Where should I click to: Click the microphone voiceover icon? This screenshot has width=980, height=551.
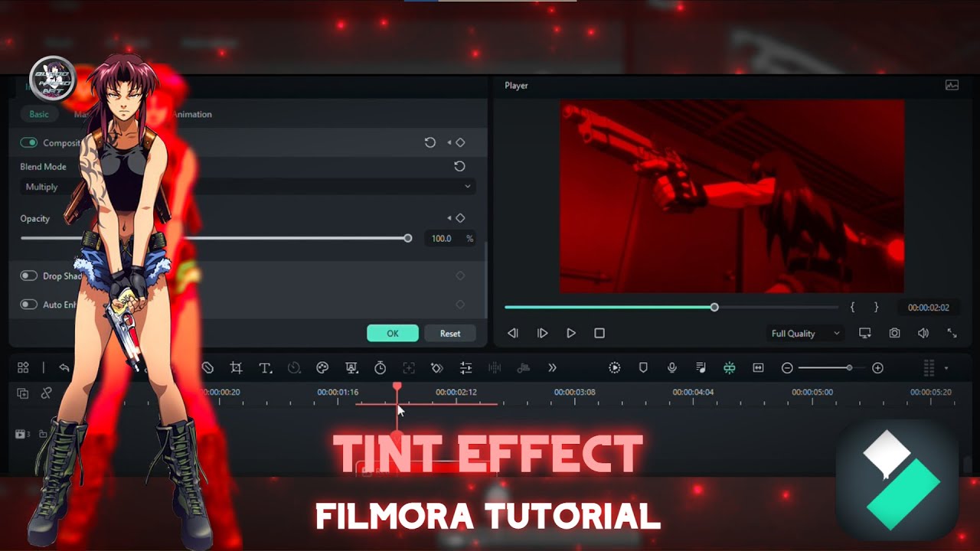click(x=671, y=368)
